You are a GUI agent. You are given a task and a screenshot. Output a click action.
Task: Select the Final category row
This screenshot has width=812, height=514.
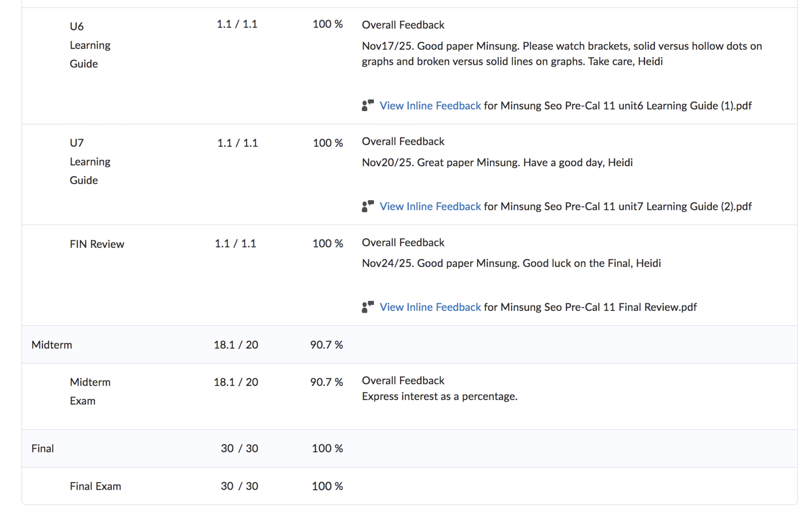(x=43, y=449)
